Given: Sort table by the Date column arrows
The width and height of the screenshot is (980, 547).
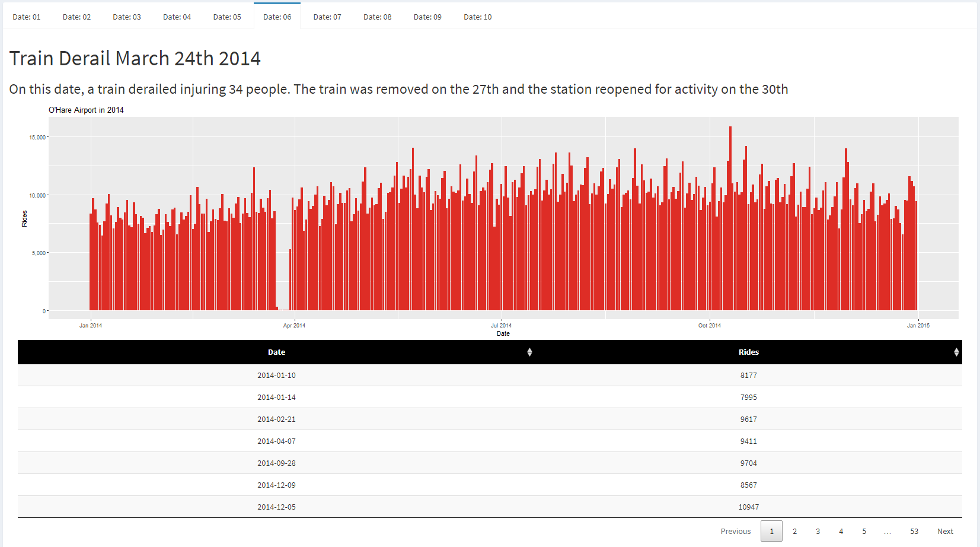Looking at the screenshot, I should (x=529, y=352).
